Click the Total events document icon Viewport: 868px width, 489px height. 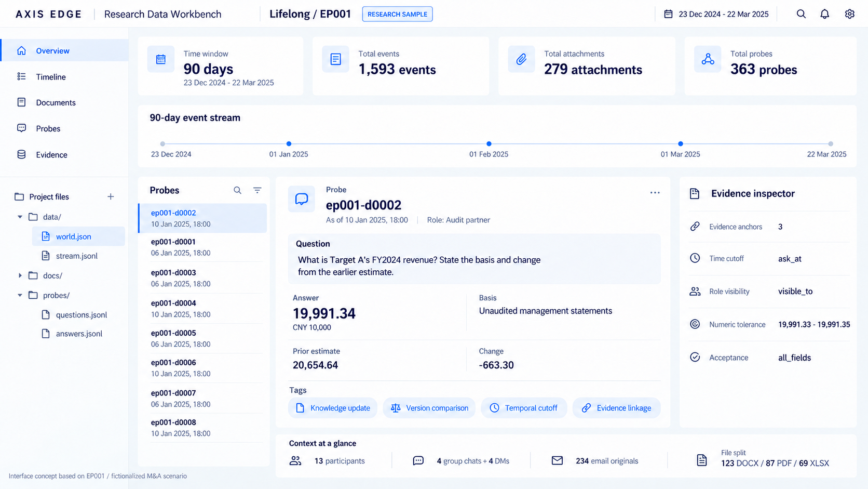click(335, 59)
